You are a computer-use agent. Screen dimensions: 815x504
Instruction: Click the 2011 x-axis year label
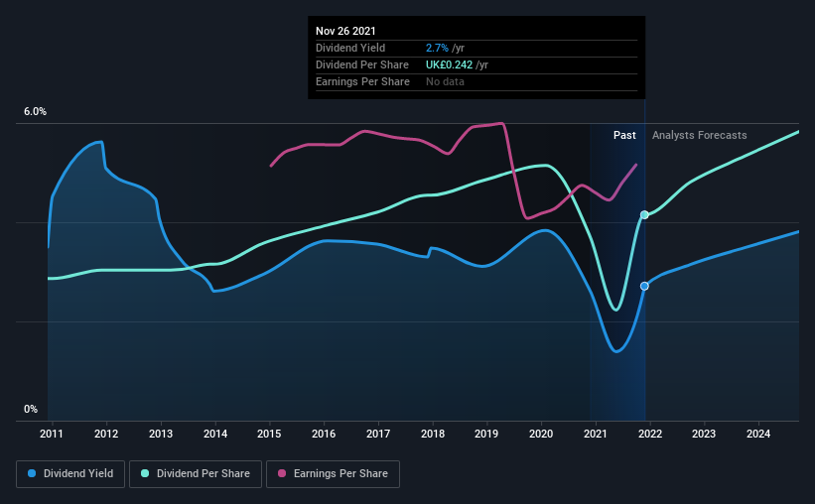point(52,434)
